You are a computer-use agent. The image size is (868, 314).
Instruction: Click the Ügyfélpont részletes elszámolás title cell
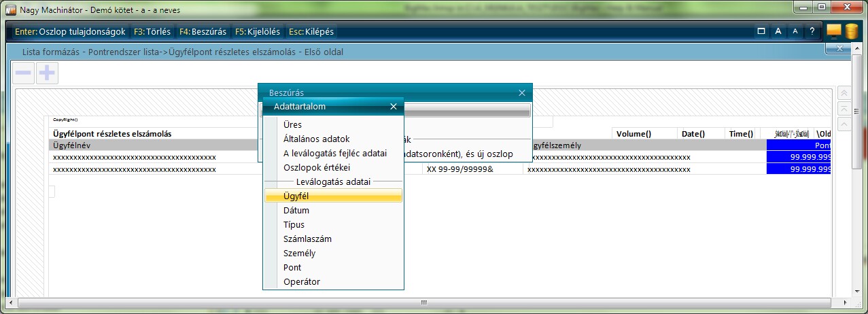point(156,134)
